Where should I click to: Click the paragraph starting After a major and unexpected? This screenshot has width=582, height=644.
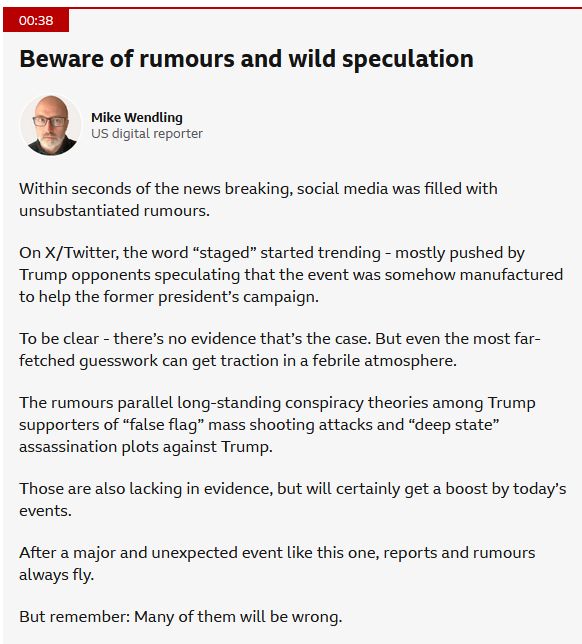tap(277, 564)
